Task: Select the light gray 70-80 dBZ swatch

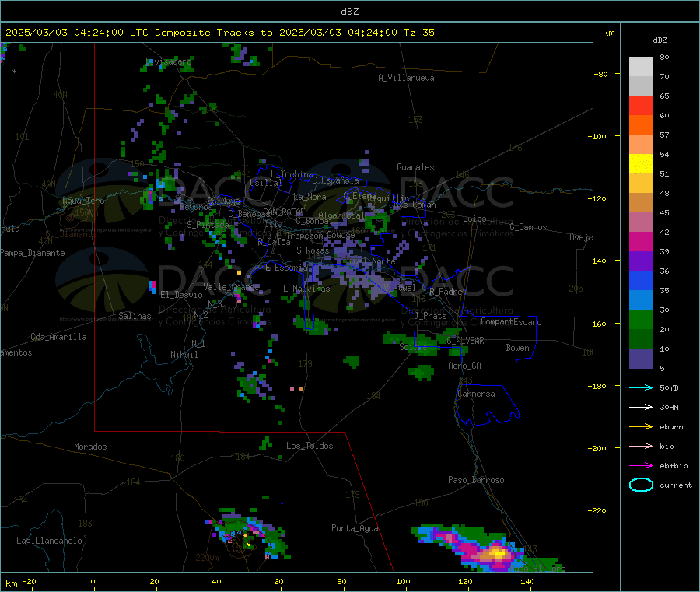Action: point(641,67)
